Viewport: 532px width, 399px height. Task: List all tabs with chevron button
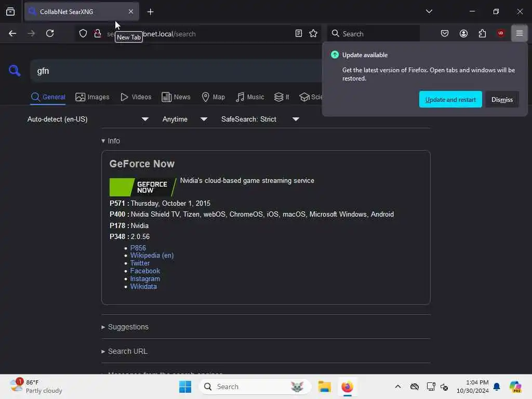click(x=429, y=11)
